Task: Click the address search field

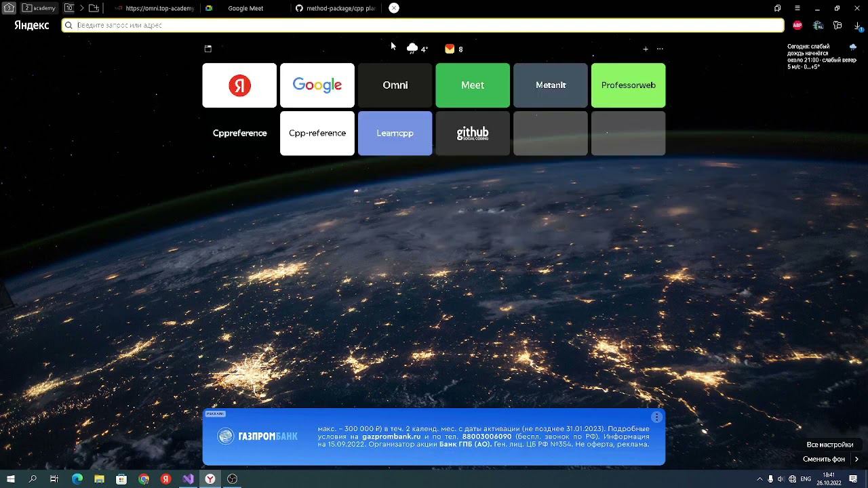Action: pyautogui.click(x=422, y=25)
